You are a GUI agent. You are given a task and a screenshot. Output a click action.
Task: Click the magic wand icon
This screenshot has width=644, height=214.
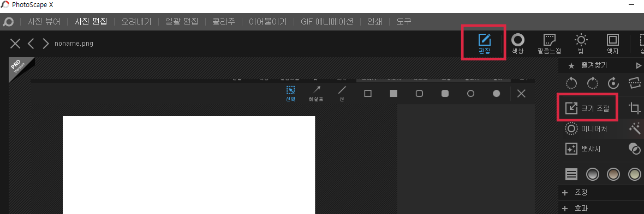click(635, 129)
